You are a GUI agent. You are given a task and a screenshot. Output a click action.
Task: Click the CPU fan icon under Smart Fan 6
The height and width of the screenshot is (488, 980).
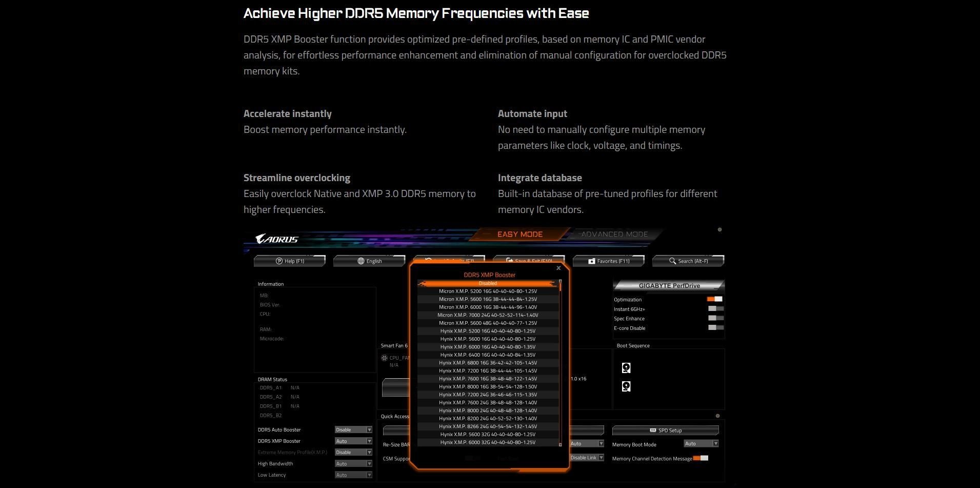point(385,358)
